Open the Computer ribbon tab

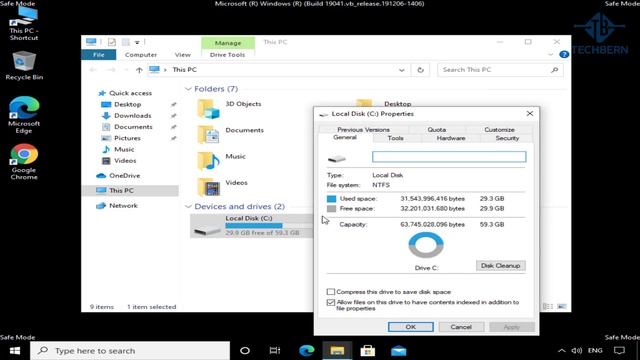tap(141, 55)
